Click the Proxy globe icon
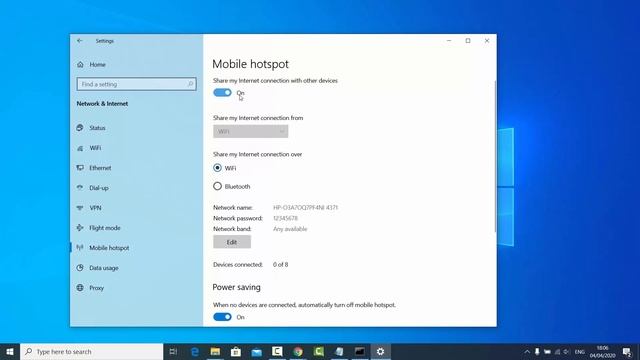640x360 pixels. 80,288
